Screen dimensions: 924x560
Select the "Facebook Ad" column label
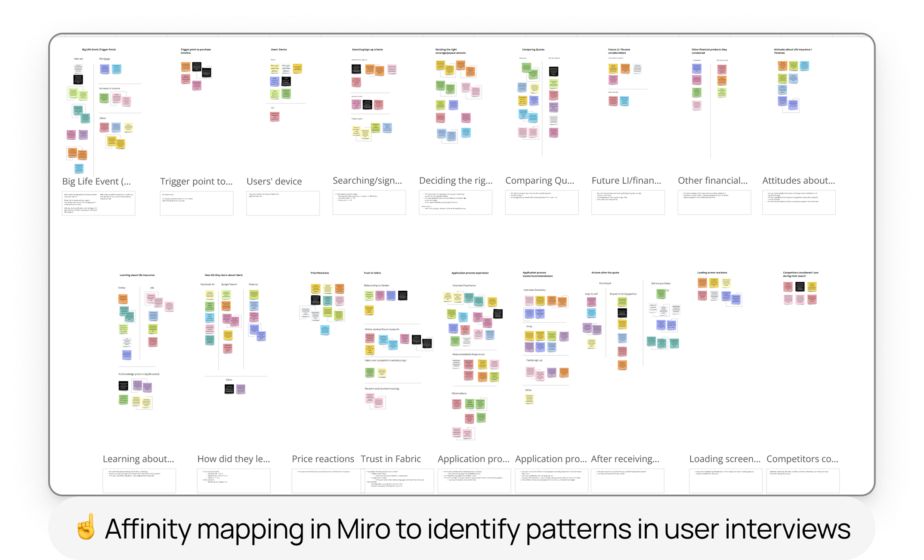pyautogui.click(x=207, y=284)
